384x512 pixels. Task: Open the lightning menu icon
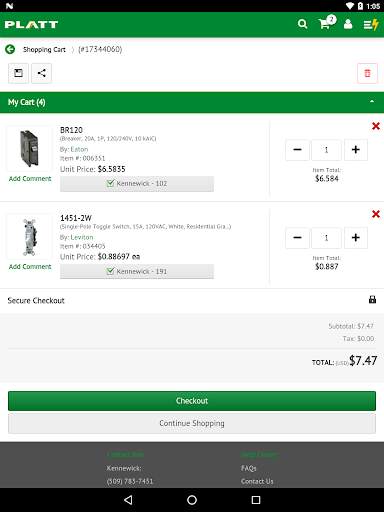coord(371,24)
